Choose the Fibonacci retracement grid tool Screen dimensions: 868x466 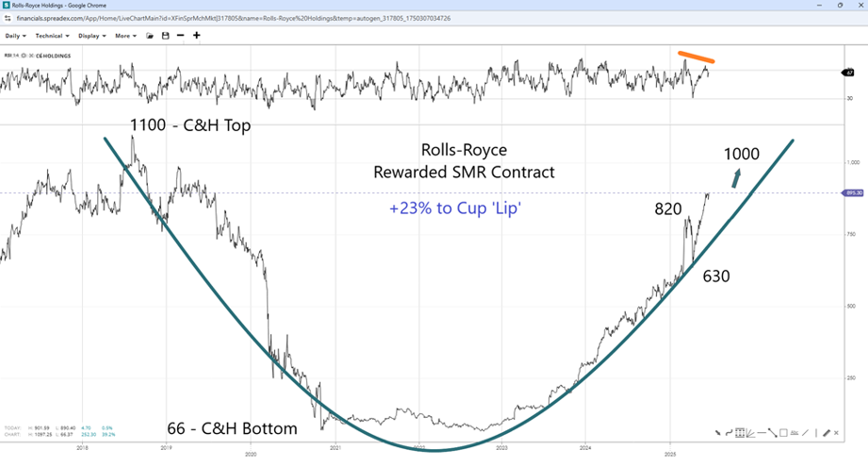click(x=740, y=433)
